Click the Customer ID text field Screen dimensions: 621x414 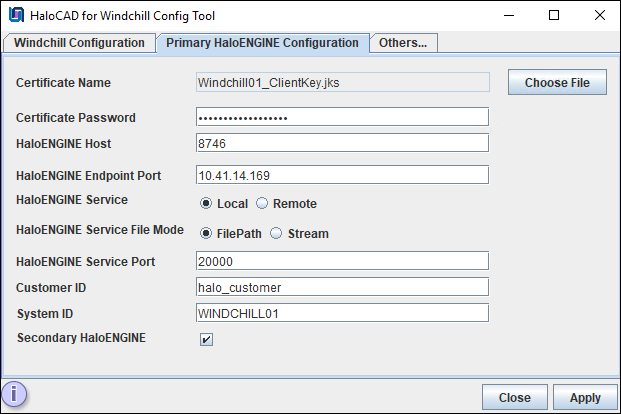pyautogui.click(x=342, y=287)
